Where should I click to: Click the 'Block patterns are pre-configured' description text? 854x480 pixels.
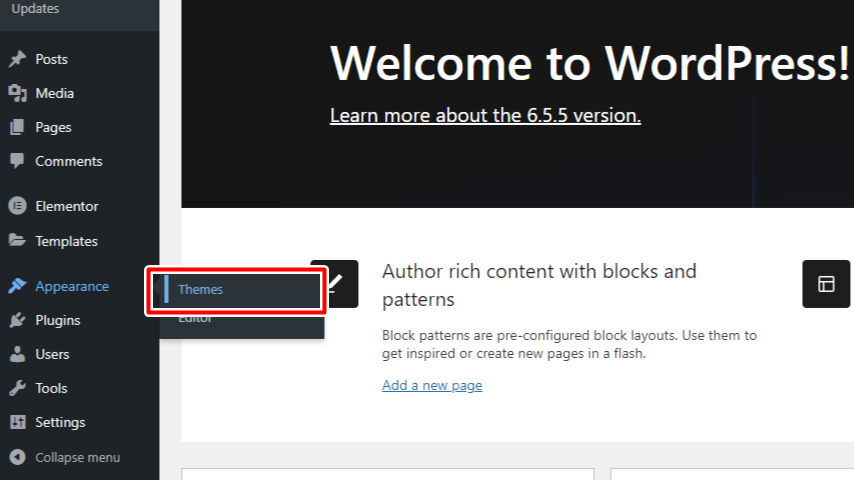(569, 344)
